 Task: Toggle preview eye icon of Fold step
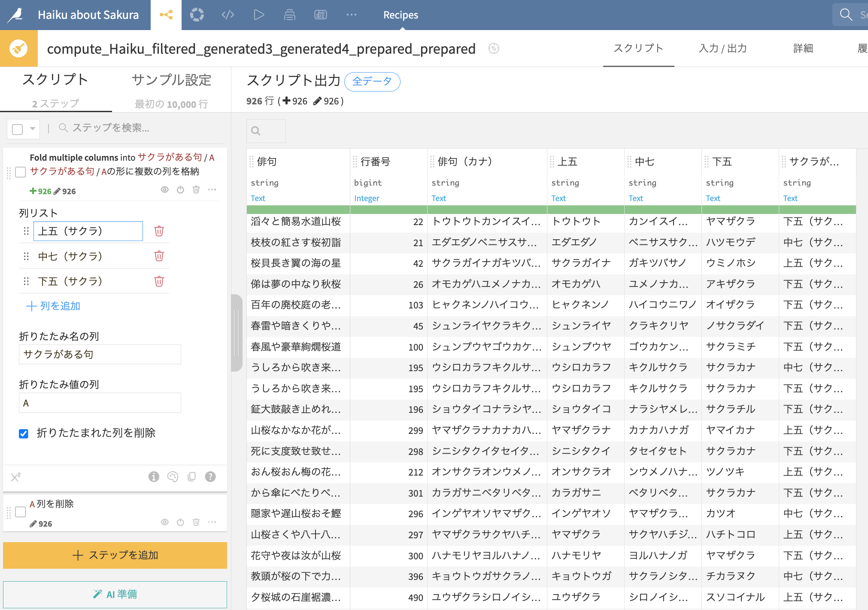coord(164,189)
